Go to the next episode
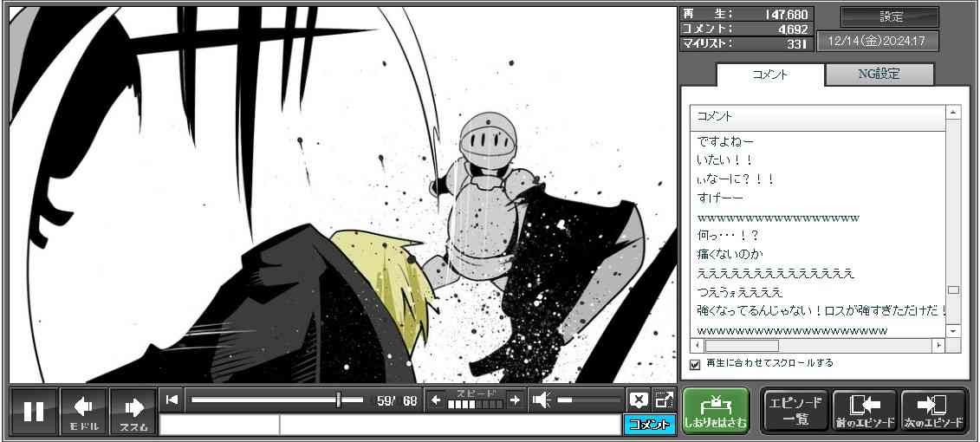The height and width of the screenshot is (442, 980). pyautogui.click(x=933, y=411)
